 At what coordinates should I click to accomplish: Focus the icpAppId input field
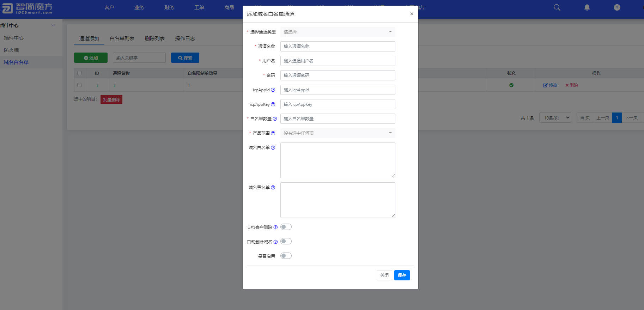[338, 90]
